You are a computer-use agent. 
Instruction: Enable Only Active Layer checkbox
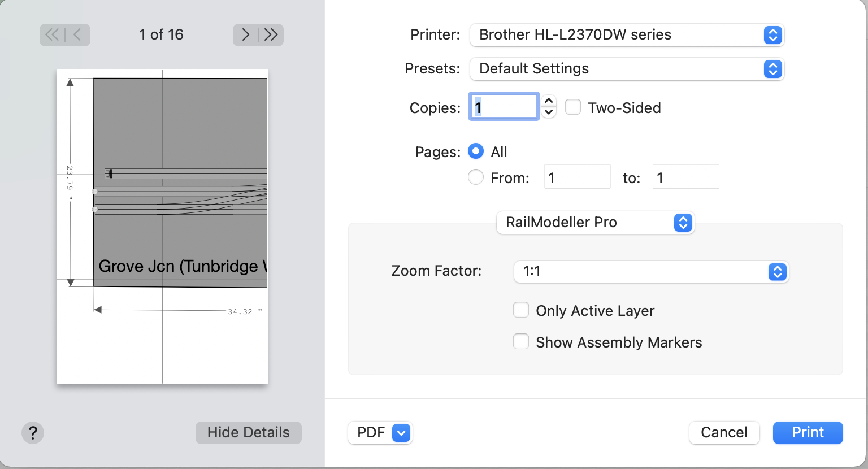[x=521, y=310]
